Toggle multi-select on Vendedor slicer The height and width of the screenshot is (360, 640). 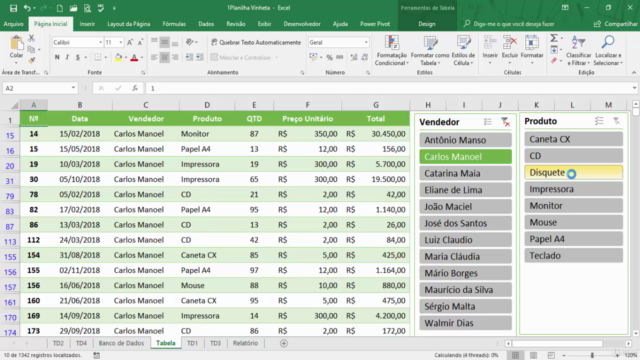pyautogui.click(x=488, y=122)
